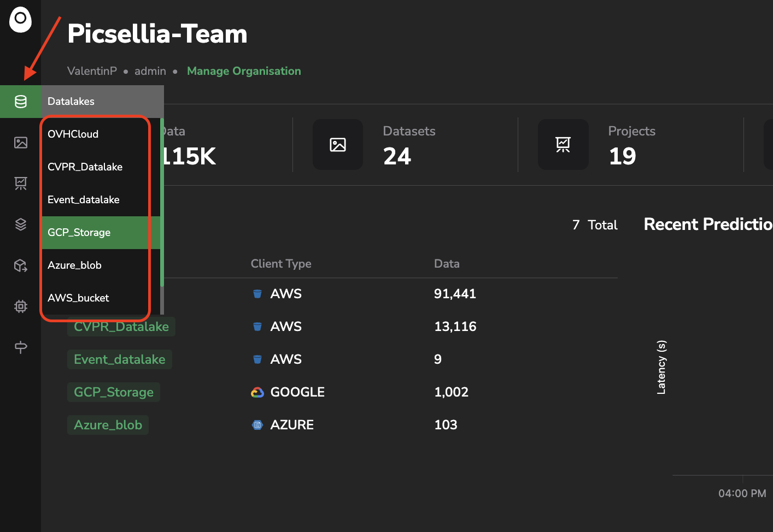Click the Client Type column header
The image size is (773, 532).
click(x=281, y=264)
